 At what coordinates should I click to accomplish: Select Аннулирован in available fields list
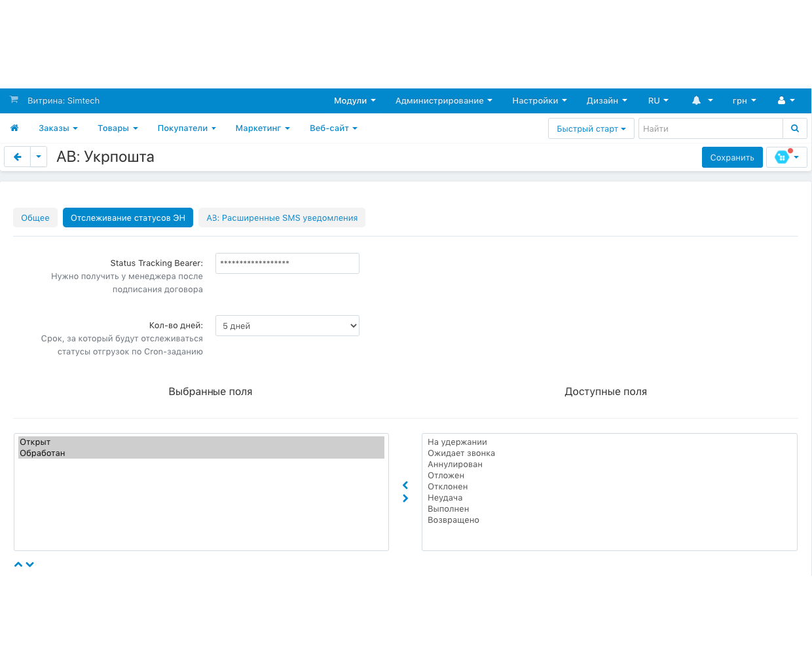click(455, 465)
